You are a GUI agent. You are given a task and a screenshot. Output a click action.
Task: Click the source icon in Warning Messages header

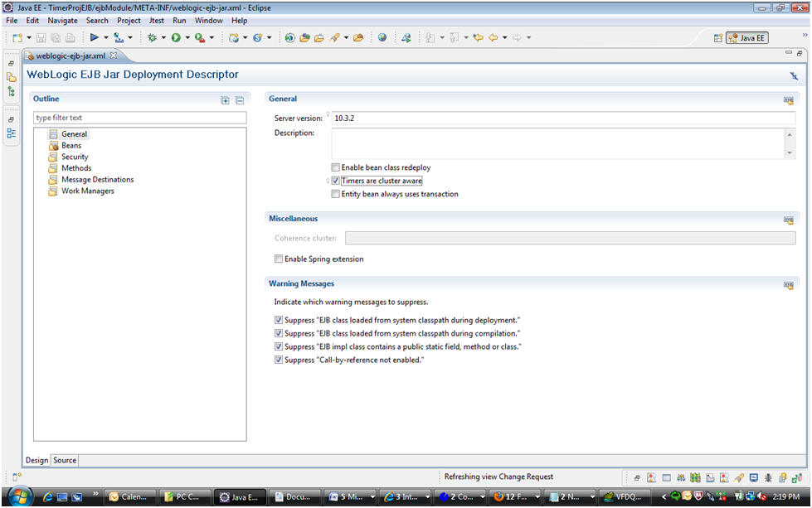pyautogui.click(x=789, y=286)
